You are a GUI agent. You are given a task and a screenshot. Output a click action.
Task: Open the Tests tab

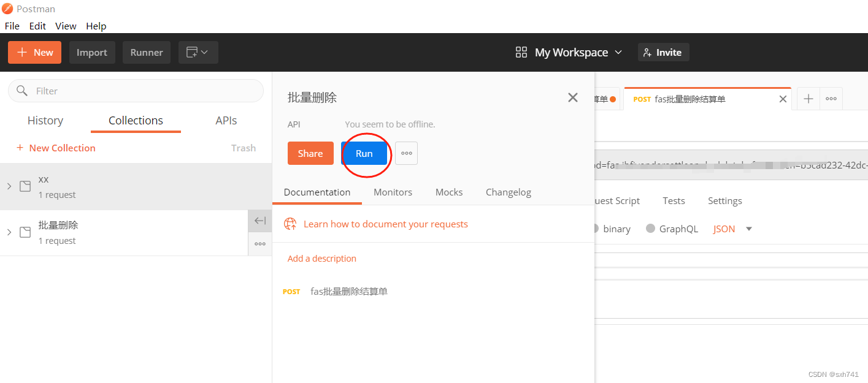point(674,200)
